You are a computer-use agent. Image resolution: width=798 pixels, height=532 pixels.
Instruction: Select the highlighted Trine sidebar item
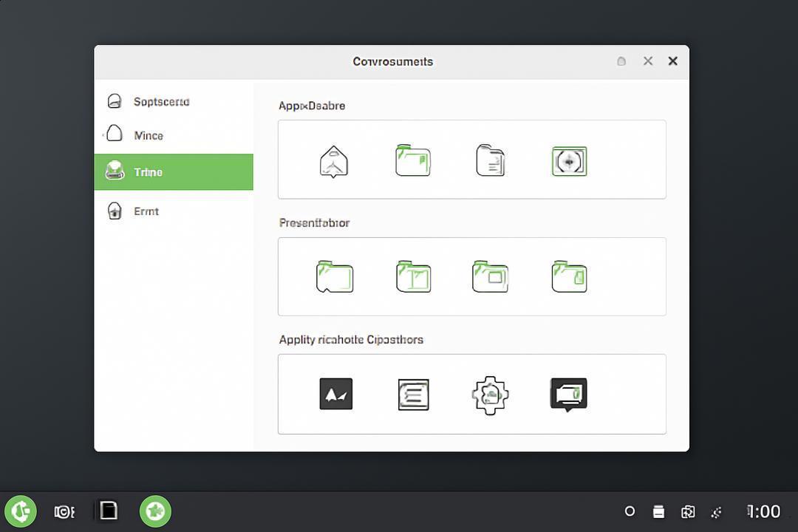(174, 172)
